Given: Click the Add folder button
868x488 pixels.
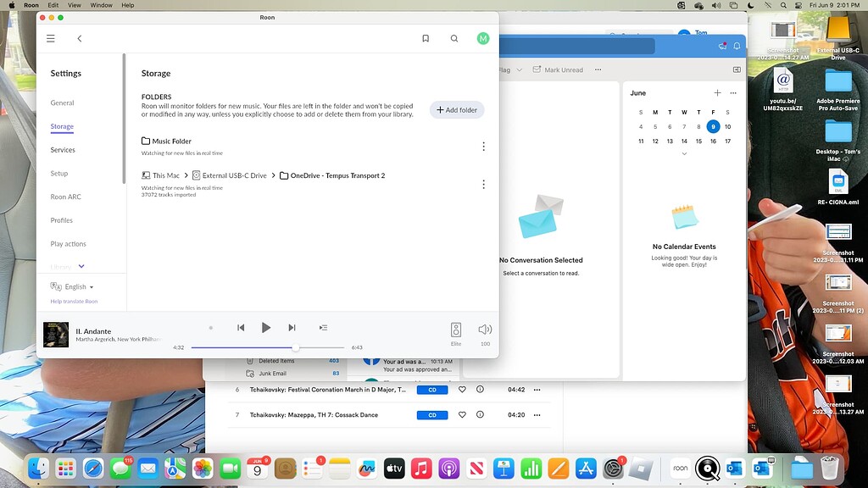Looking at the screenshot, I should [457, 109].
